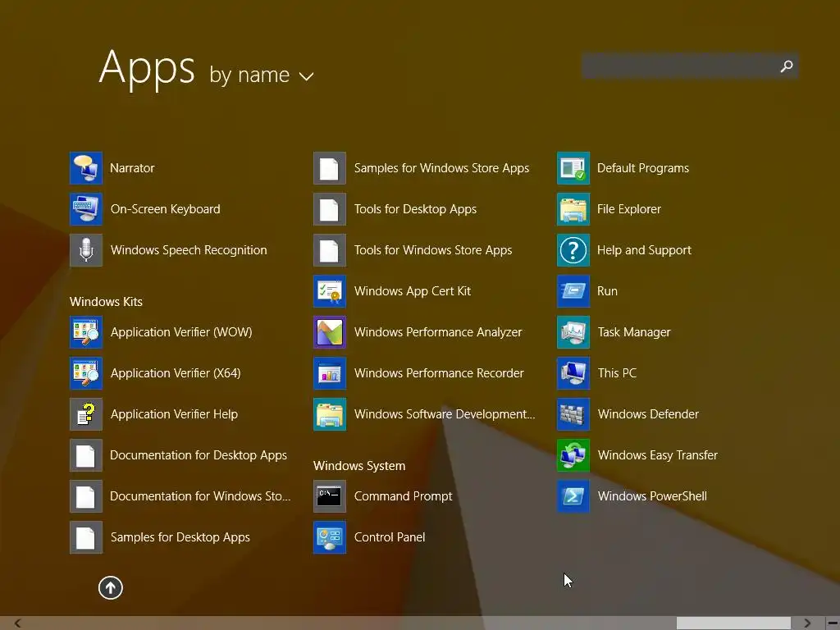Click the 'Task Manager' label

pyautogui.click(x=634, y=332)
